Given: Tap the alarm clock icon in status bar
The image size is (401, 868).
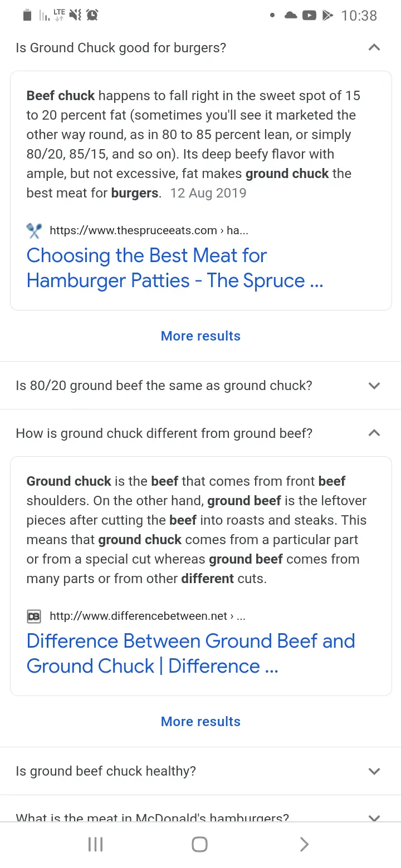Looking at the screenshot, I should [x=92, y=16].
